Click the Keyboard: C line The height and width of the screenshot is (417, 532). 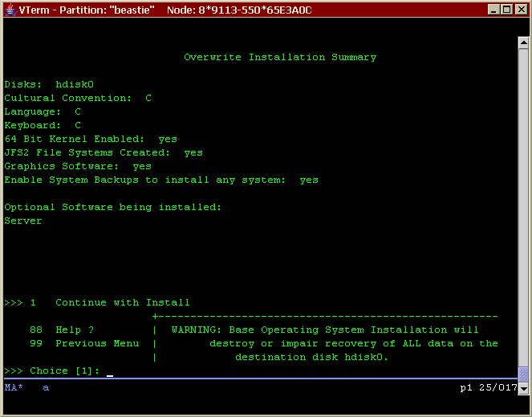pyautogui.click(x=43, y=126)
